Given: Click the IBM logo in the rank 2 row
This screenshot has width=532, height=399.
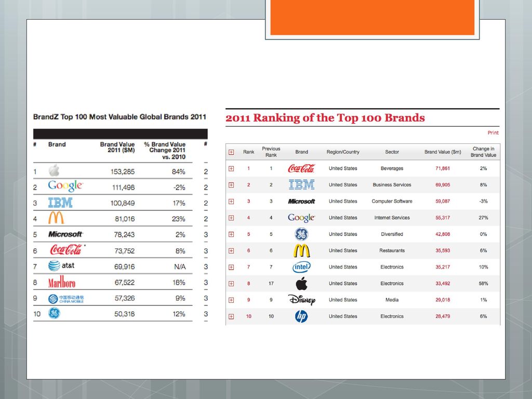Looking at the screenshot, I should click(302, 185).
